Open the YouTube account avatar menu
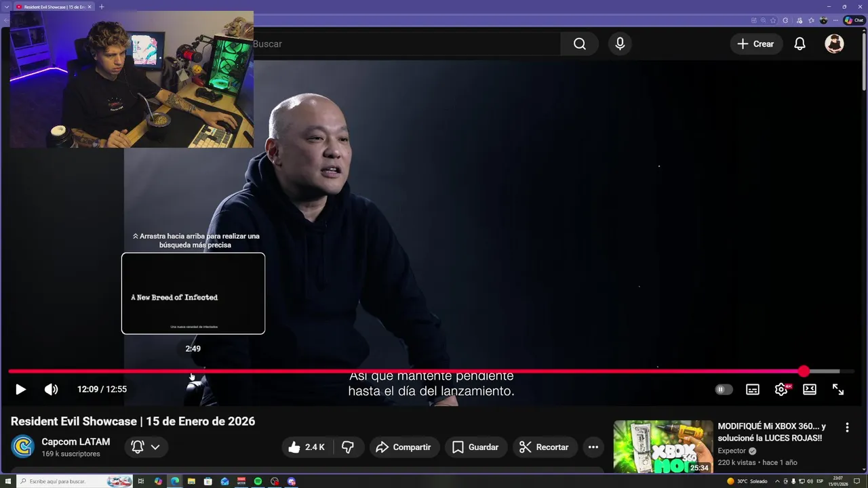Viewport: 868px width, 488px height. (834, 44)
